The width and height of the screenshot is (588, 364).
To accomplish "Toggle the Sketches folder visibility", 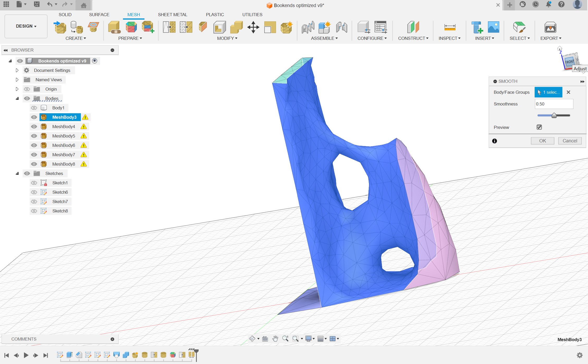I will 27,173.
